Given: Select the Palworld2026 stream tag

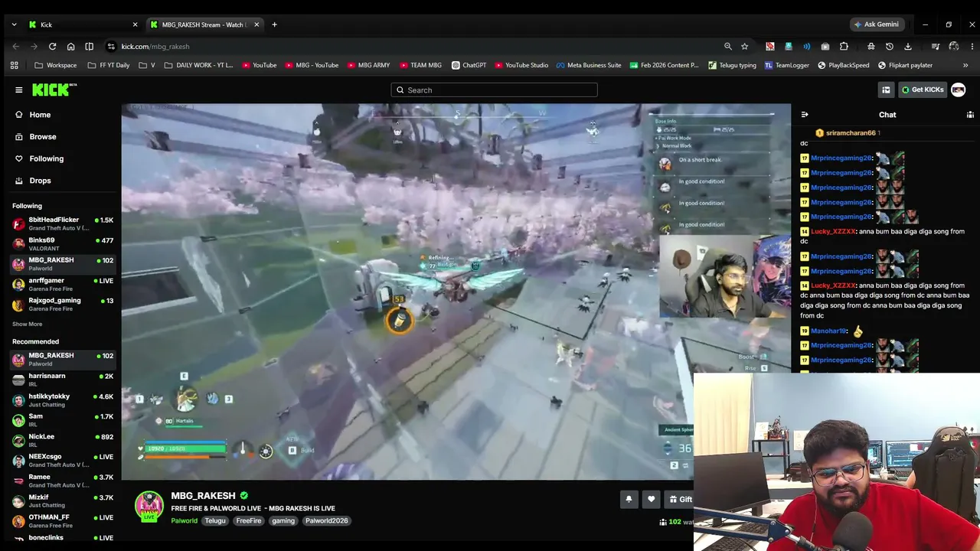Looking at the screenshot, I should click(327, 521).
